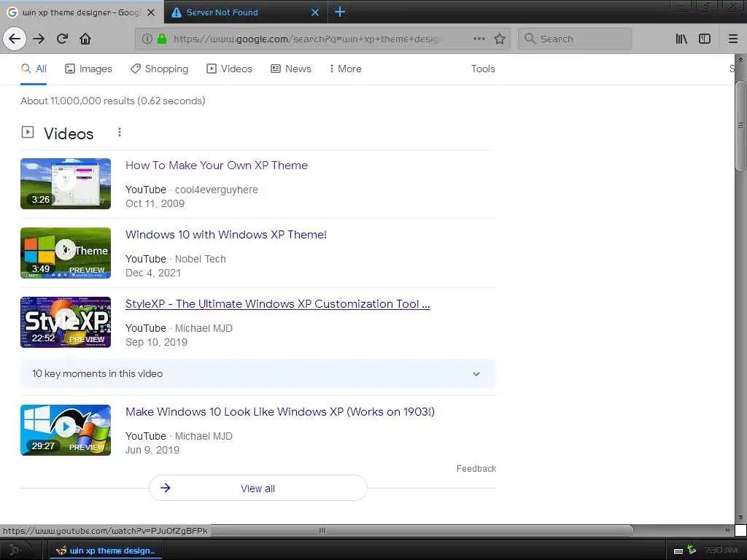Viewport: 747px width, 560px height.
Task: Click the key moments chevron arrow
Action: pos(476,374)
